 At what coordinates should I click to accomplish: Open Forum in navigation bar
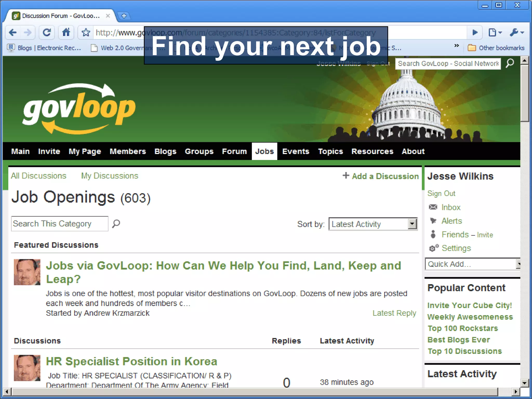[x=234, y=151]
